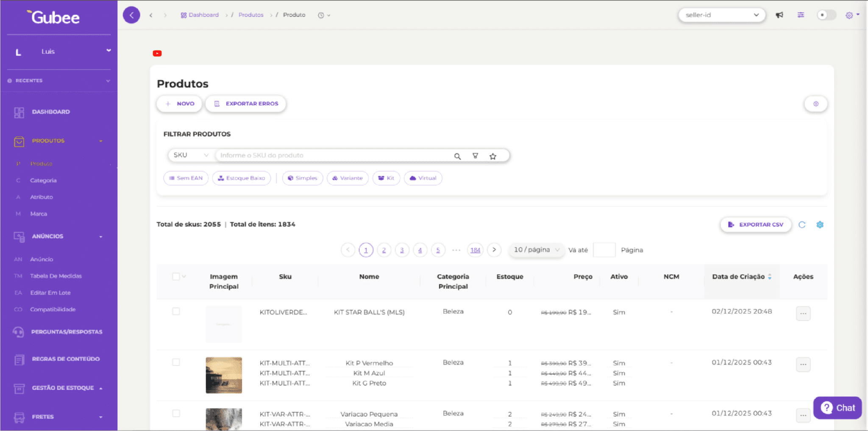The image size is (868, 431).
Task: Open Kit P Vermelho product thumbnail
Action: coord(224,375)
